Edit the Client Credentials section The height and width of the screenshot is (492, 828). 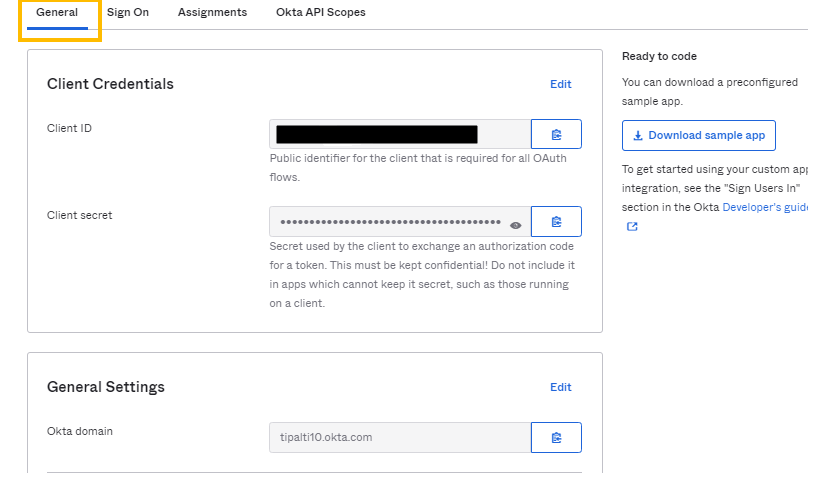tap(560, 84)
